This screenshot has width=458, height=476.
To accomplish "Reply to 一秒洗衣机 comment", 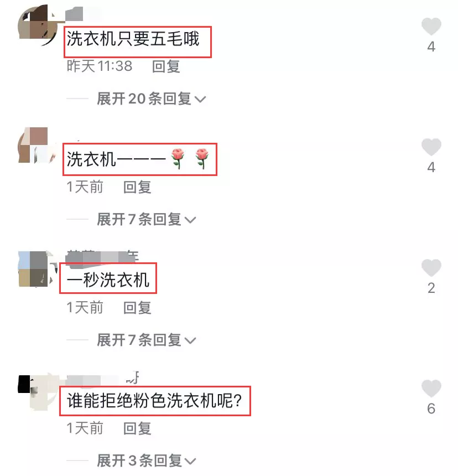I will pos(137,308).
